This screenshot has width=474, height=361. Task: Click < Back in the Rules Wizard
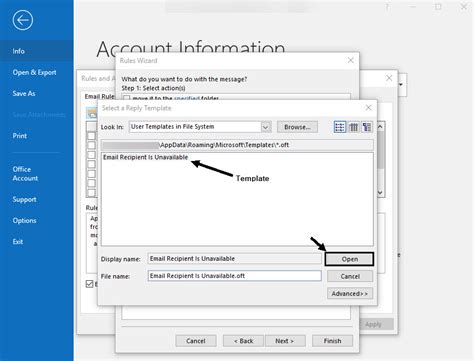tap(243, 341)
